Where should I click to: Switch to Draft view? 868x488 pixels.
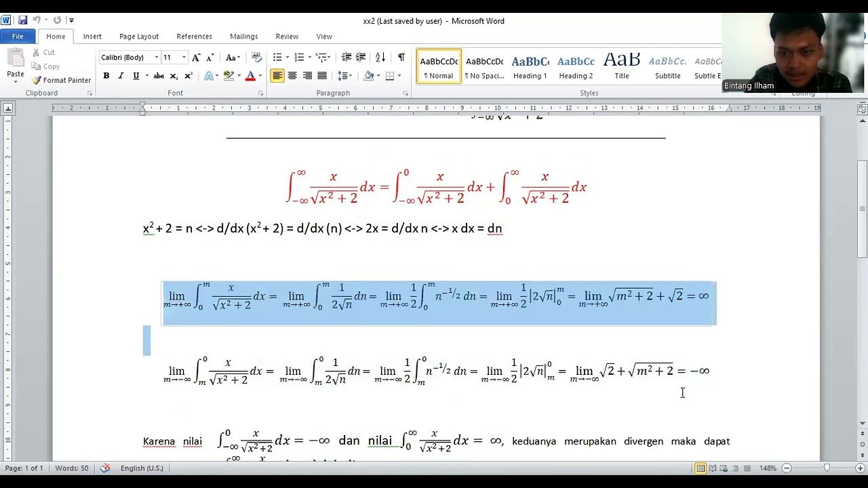pyautogui.click(x=747, y=468)
